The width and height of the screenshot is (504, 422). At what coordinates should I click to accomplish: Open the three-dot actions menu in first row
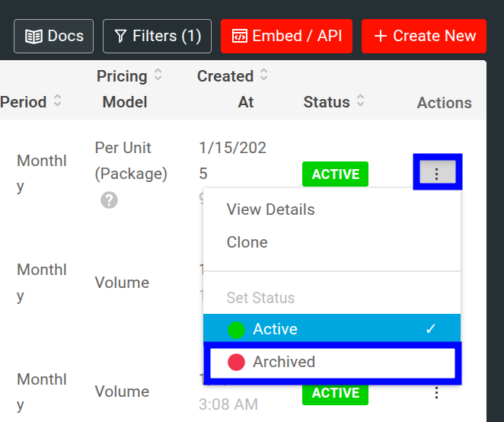(x=437, y=174)
